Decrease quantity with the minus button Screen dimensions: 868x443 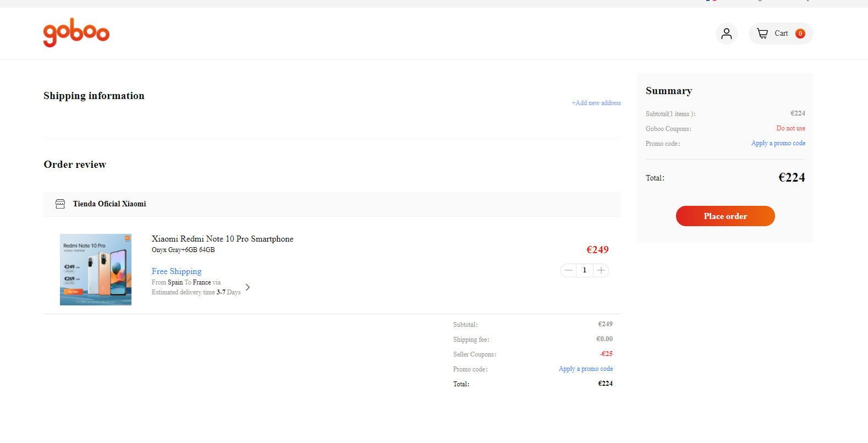569,270
